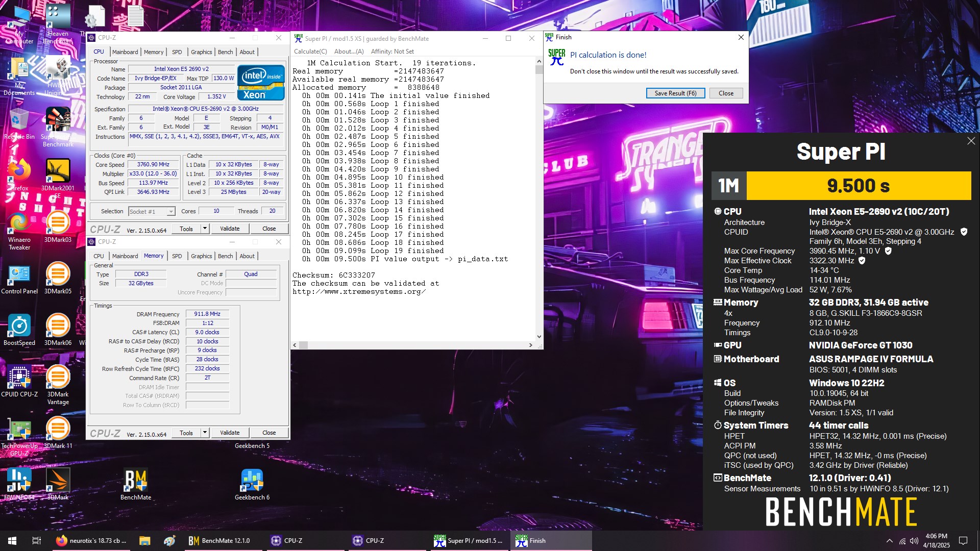Viewport: 980px width, 551px height.
Task: Open the Geekbench 6 desktop icon
Action: click(x=252, y=485)
